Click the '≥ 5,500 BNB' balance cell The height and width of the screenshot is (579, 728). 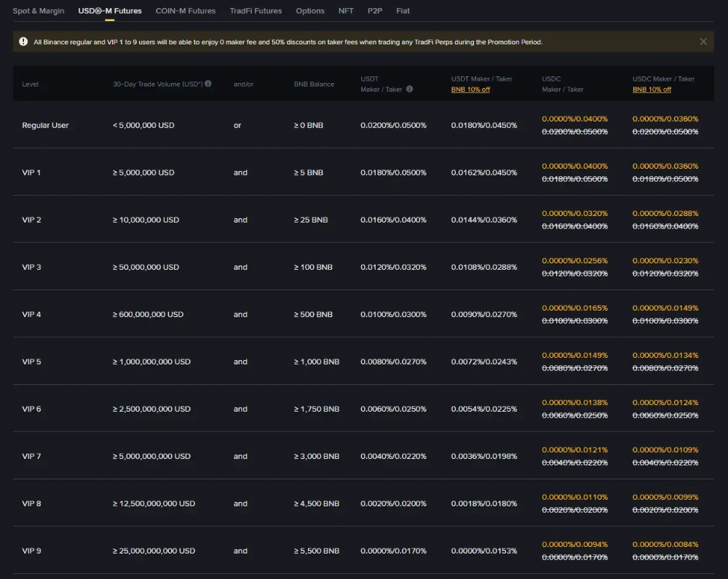coord(316,551)
